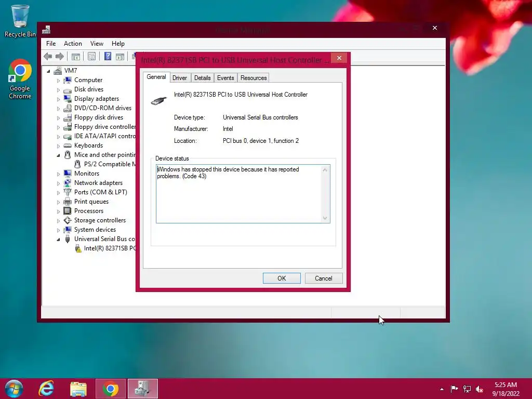The image size is (532, 399).
Task: Click the network tray icon
Action: point(467,389)
